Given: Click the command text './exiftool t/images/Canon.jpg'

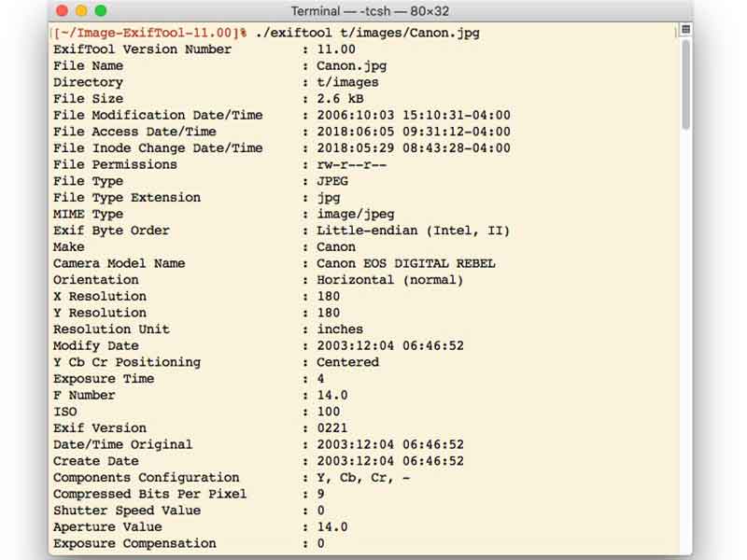Looking at the screenshot, I should click(367, 33).
